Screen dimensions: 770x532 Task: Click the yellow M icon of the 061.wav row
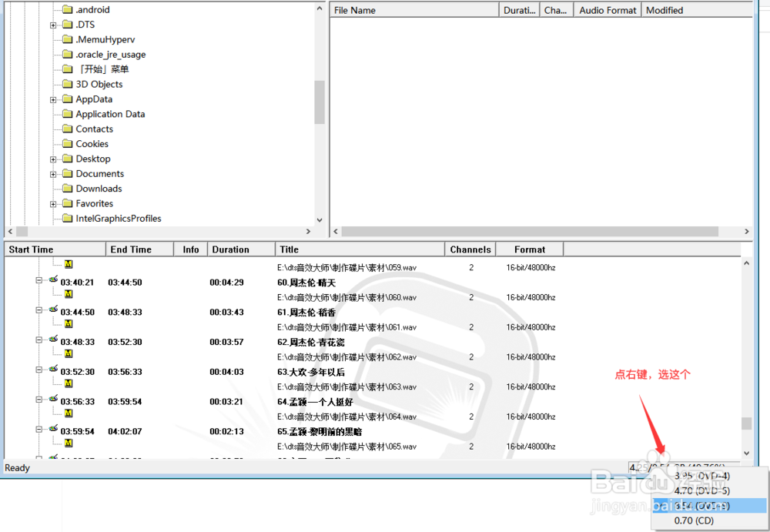(69, 324)
